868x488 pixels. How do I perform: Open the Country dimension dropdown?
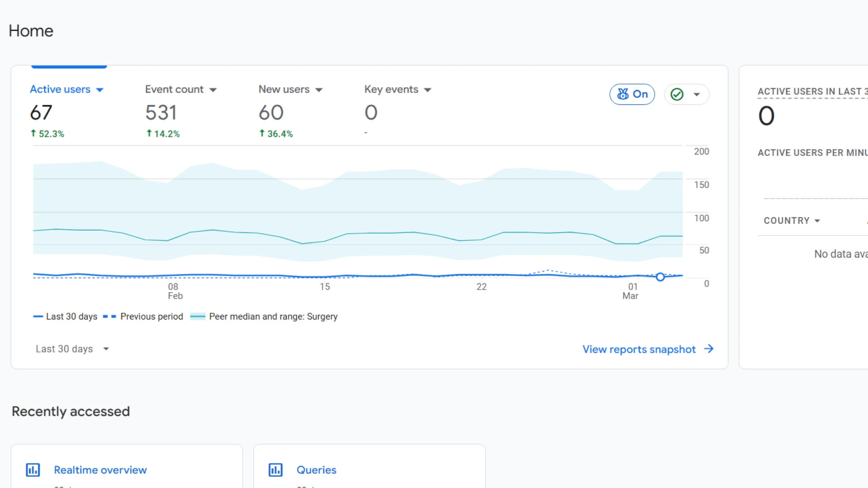coord(792,221)
